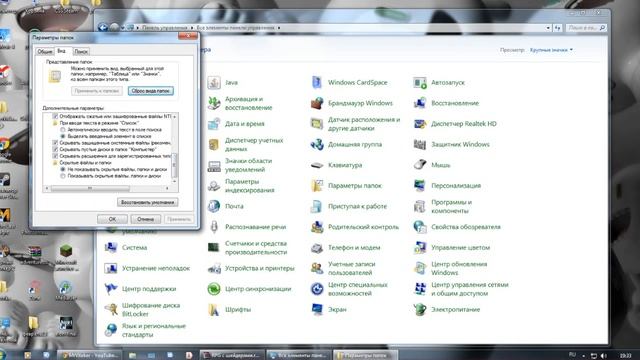This screenshot has height=360, width=640.
Task: Open Счетчики и средства производительности icon
Action: tap(214, 247)
